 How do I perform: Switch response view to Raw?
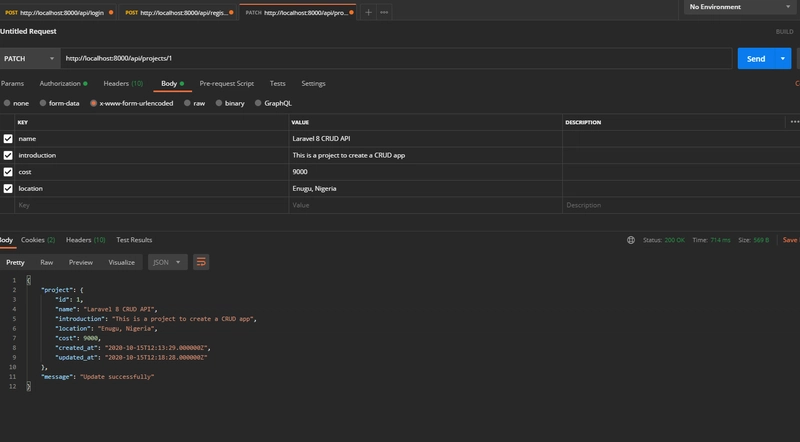tap(46, 262)
